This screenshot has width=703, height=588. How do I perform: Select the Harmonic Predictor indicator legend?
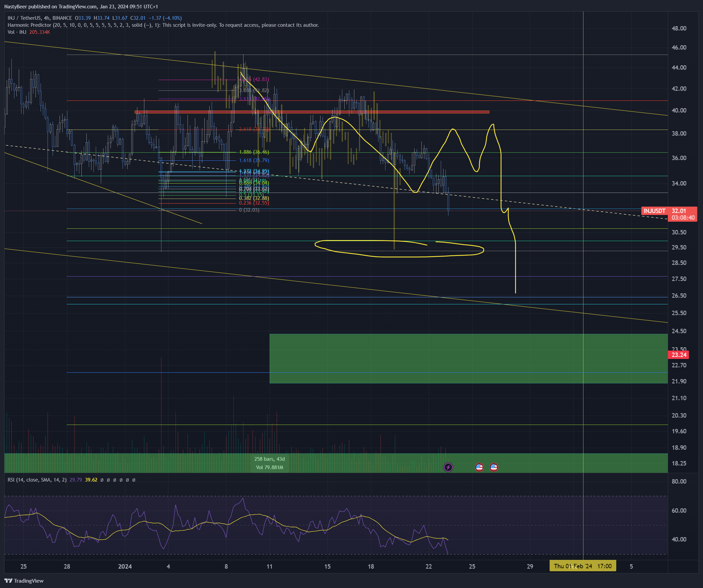tap(163, 25)
